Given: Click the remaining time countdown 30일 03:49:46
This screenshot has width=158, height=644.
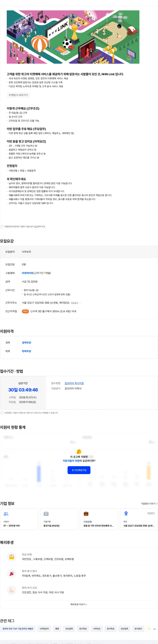Looking at the screenshot, I should (x=23, y=389).
